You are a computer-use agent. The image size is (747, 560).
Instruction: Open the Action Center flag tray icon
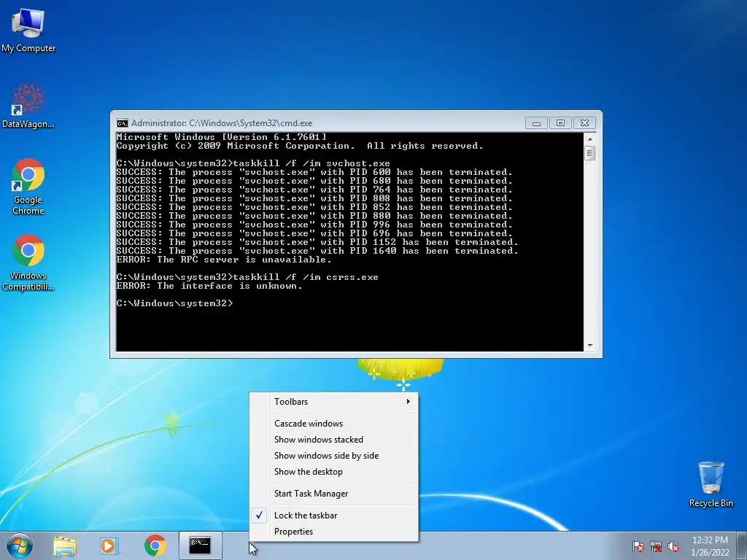(x=638, y=546)
